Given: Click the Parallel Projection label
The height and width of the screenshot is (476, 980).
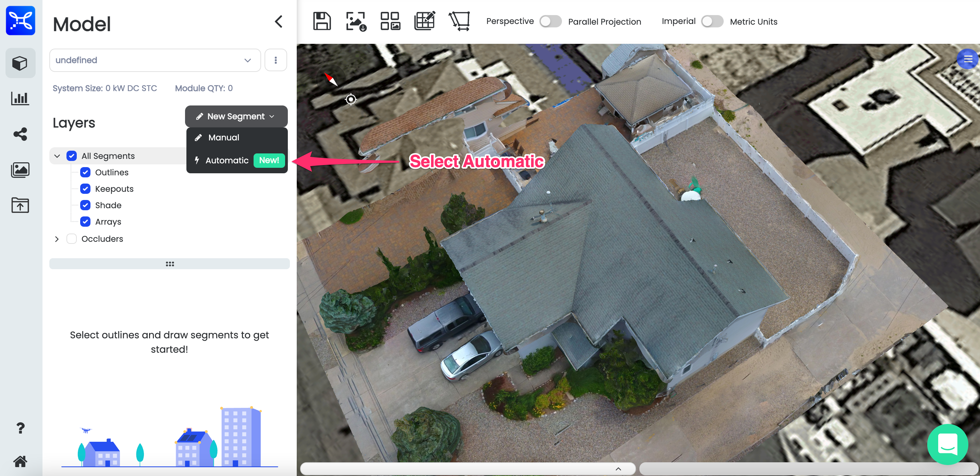Looking at the screenshot, I should (x=604, y=22).
